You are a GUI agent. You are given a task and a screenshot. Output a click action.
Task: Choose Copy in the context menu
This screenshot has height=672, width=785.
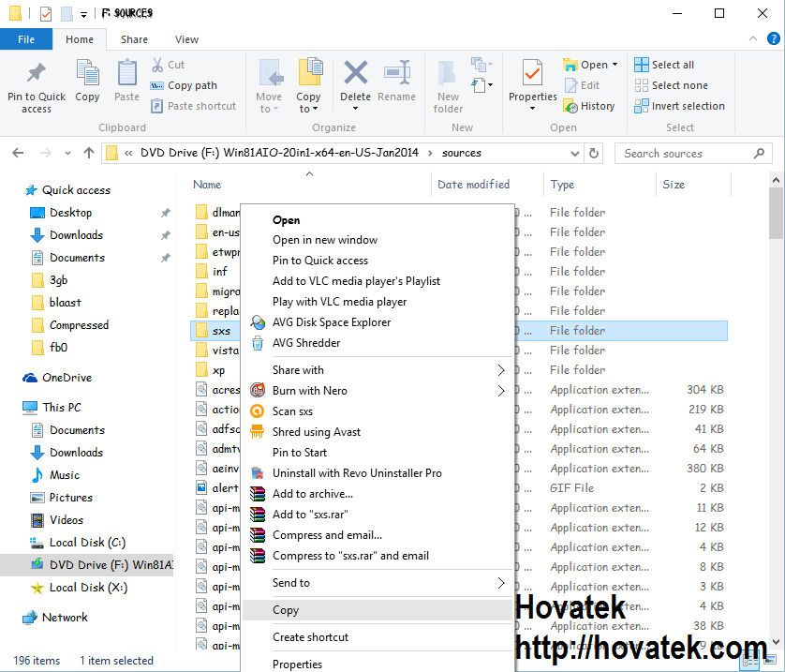(378, 610)
